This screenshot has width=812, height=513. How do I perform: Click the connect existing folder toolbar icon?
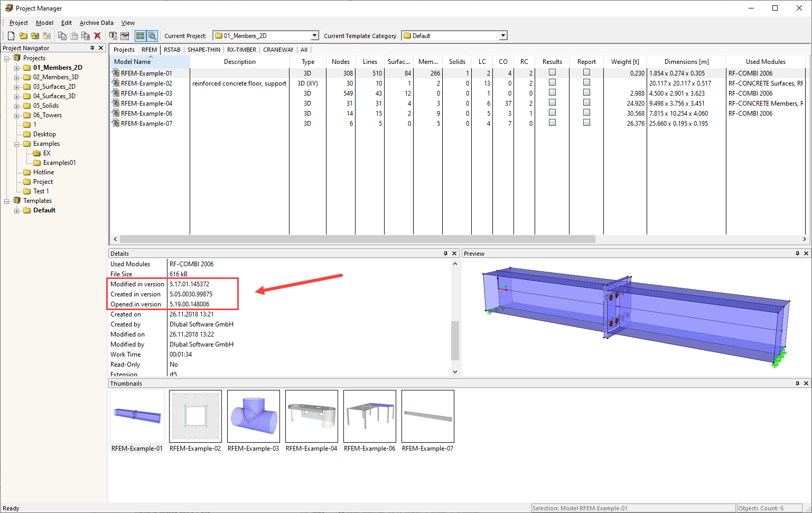(35, 36)
